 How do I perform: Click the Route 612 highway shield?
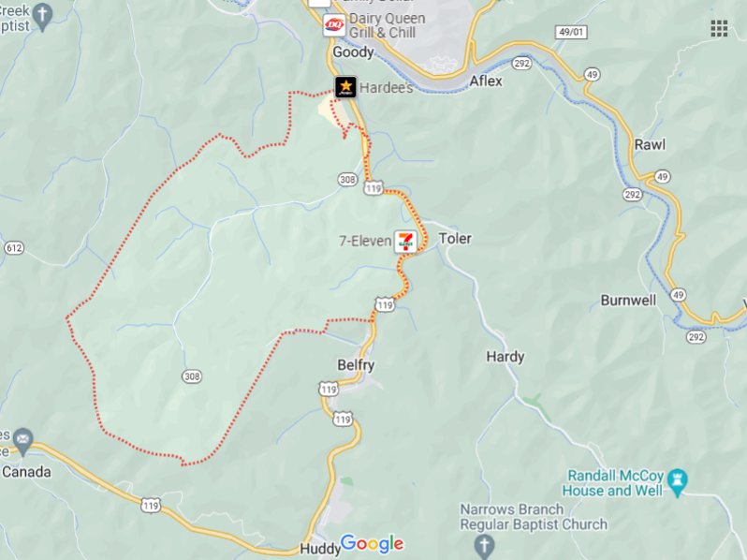[14, 248]
